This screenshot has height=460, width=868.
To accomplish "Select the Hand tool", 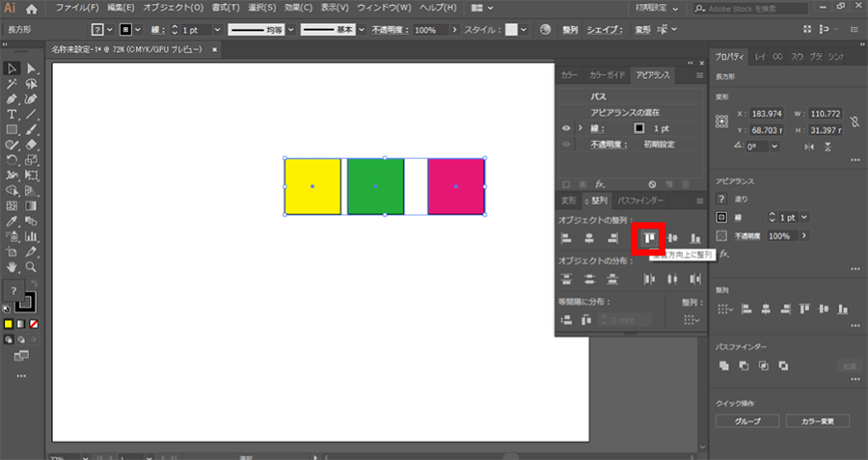I will (x=11, y=266).
